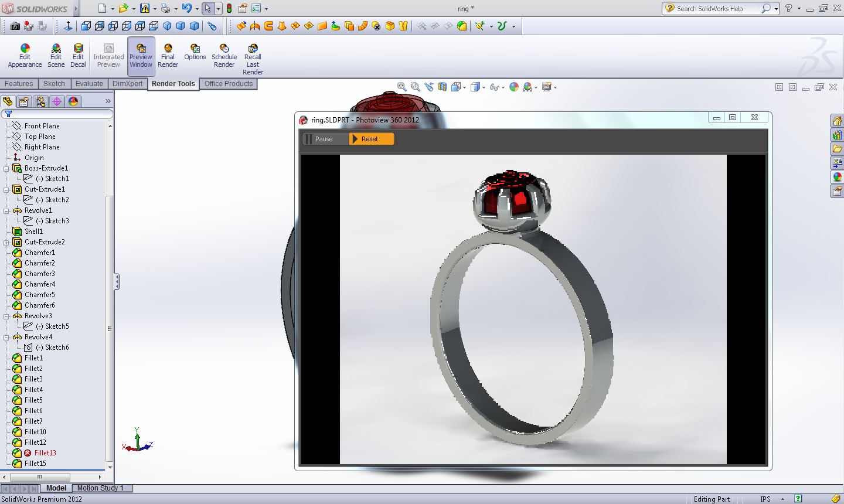Open the Undo history dropdown arrow

(x=196, y=9)
